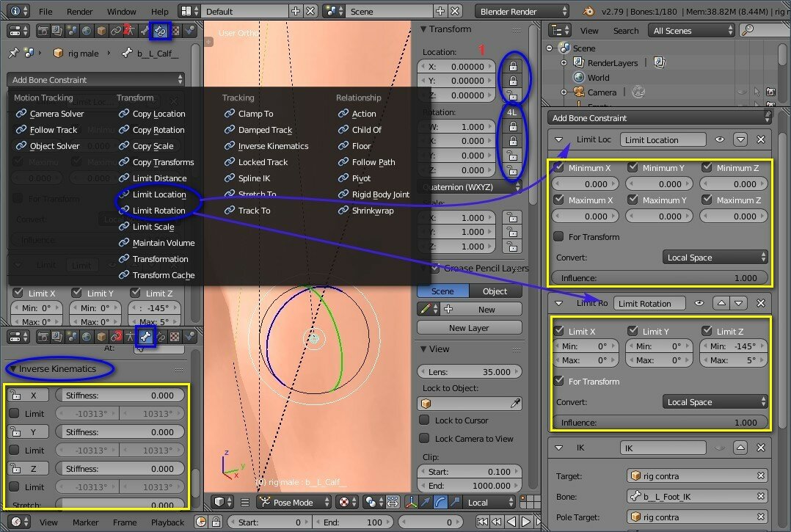Toggle Limit Z in right constraints panel
This screenshot has height=532, width=791.
point(707,331)
